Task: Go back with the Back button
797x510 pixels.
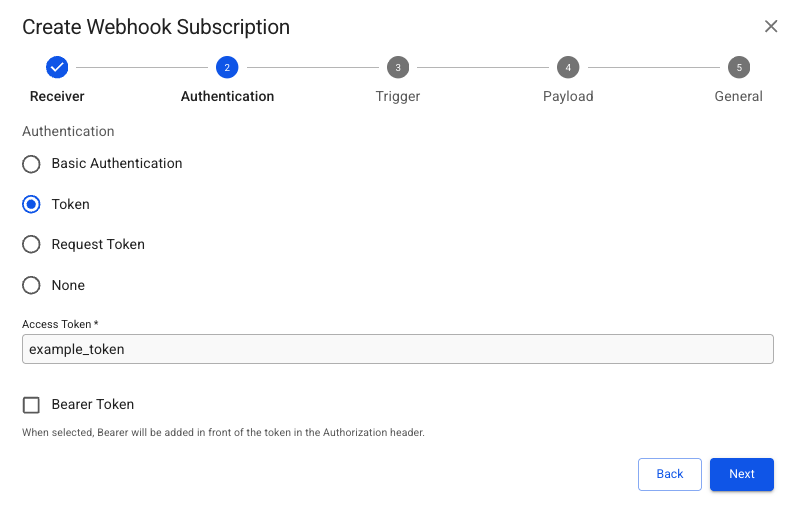Action: tap(670, 474)
